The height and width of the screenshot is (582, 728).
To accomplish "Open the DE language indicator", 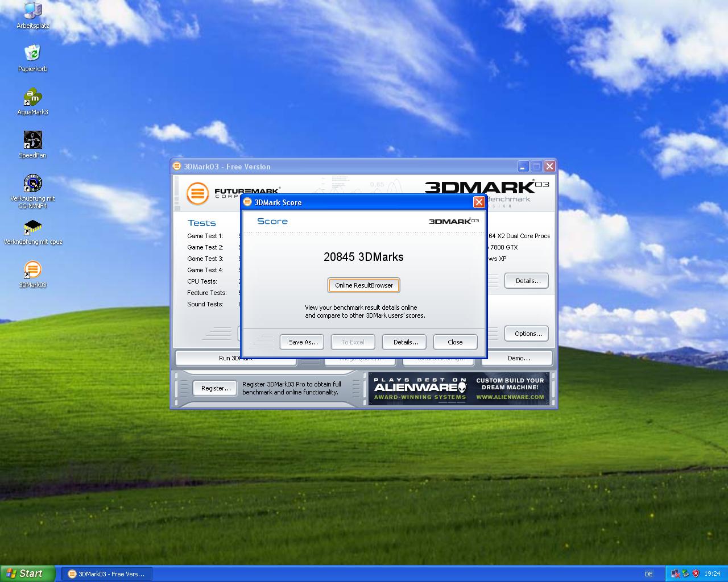I will click(x=649, y=574).
